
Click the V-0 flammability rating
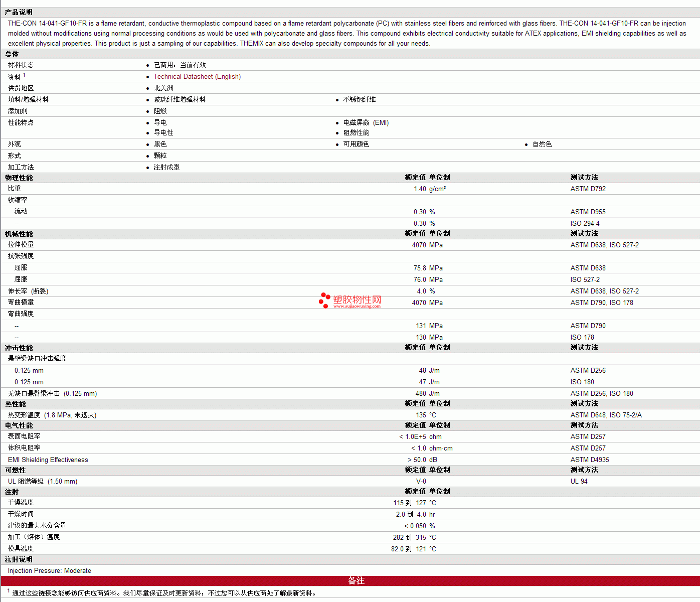click(421, 482)
